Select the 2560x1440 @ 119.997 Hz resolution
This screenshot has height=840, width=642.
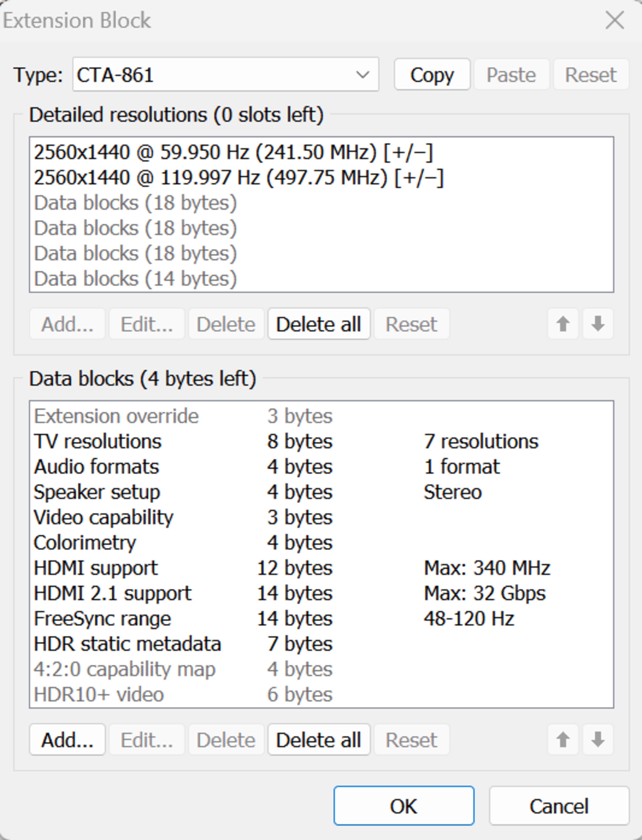pos(238,177)
